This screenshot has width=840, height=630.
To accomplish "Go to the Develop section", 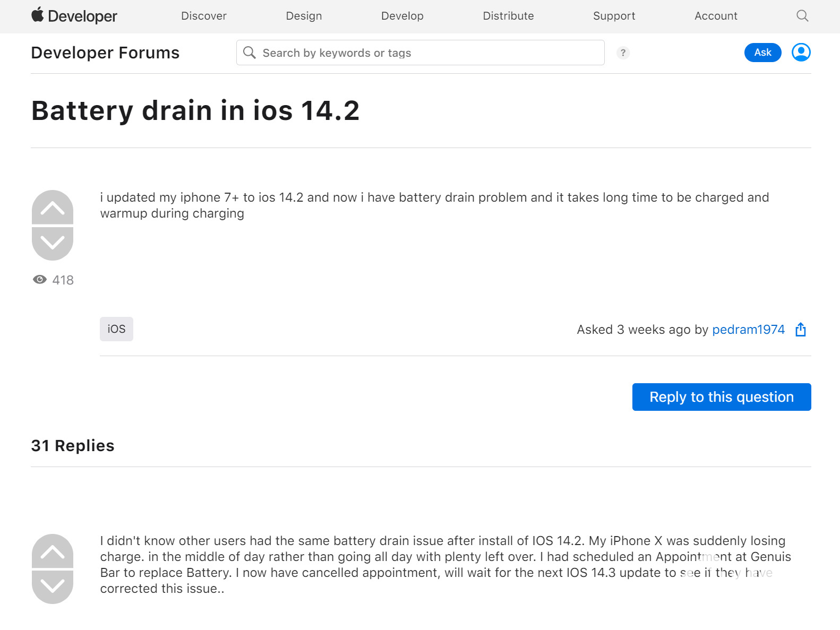I will (402, 16).
